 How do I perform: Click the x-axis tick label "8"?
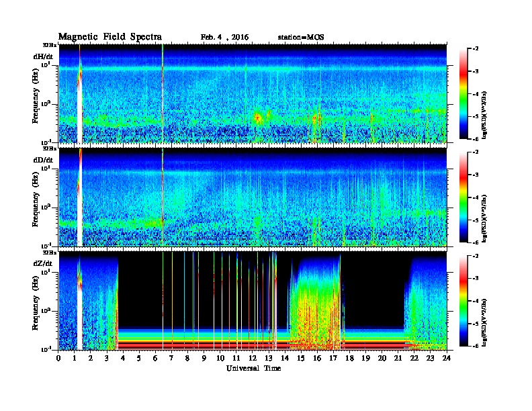coord(187,358)
